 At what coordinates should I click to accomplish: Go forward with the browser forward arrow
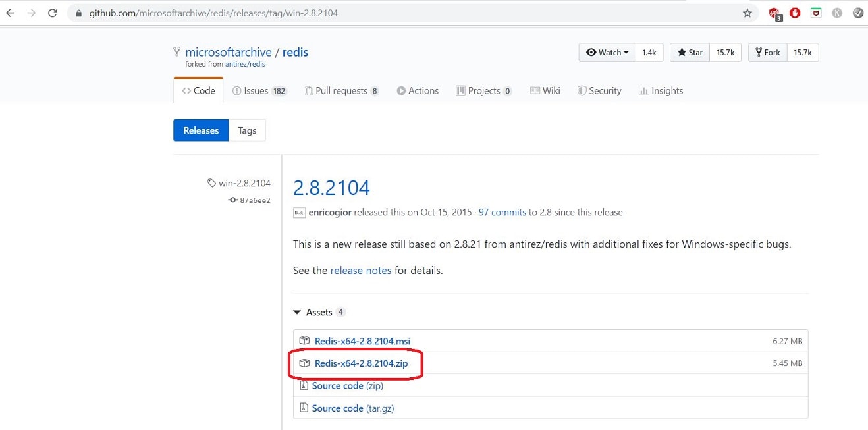click(31, 13)
